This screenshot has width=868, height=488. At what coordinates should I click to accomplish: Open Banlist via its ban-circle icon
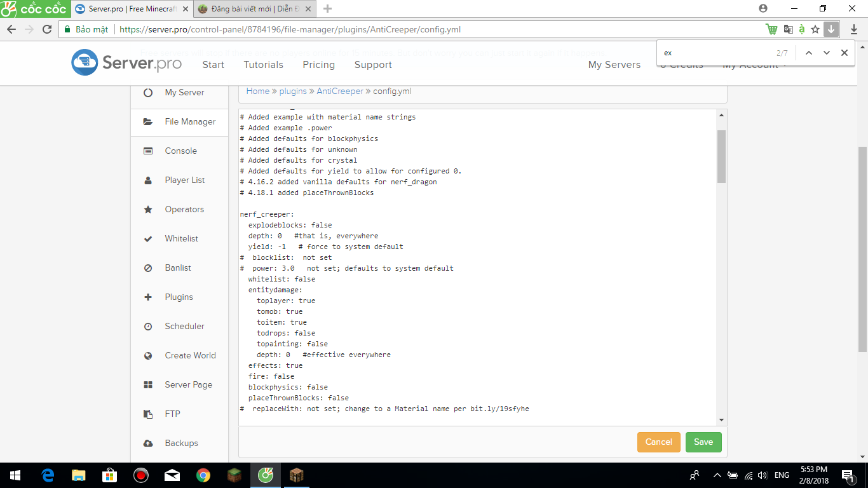148,268
